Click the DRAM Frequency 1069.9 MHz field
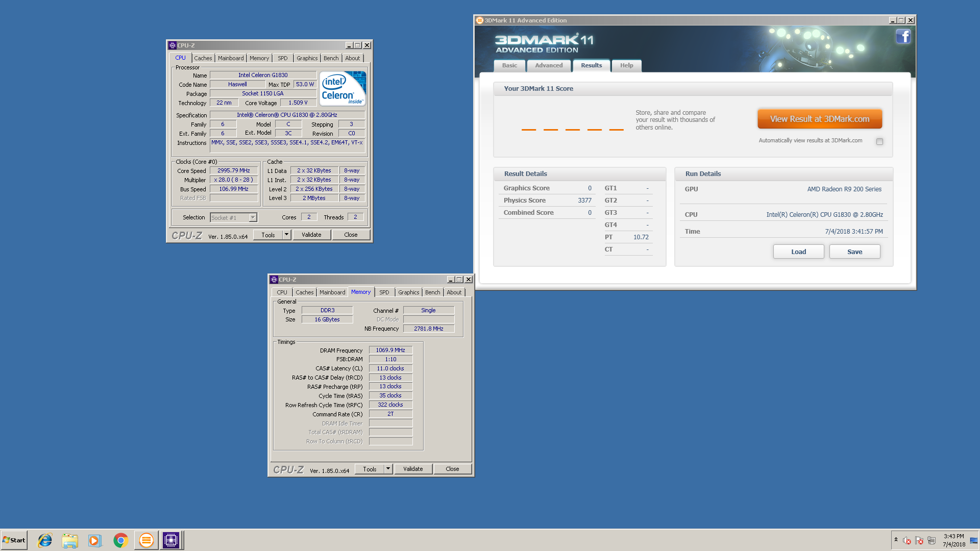 [x=390, y=350]
